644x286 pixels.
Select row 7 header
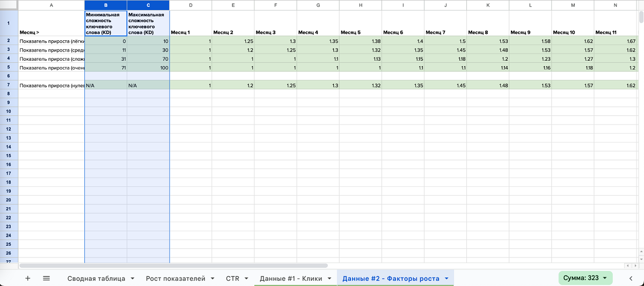(x=9, y=85)
